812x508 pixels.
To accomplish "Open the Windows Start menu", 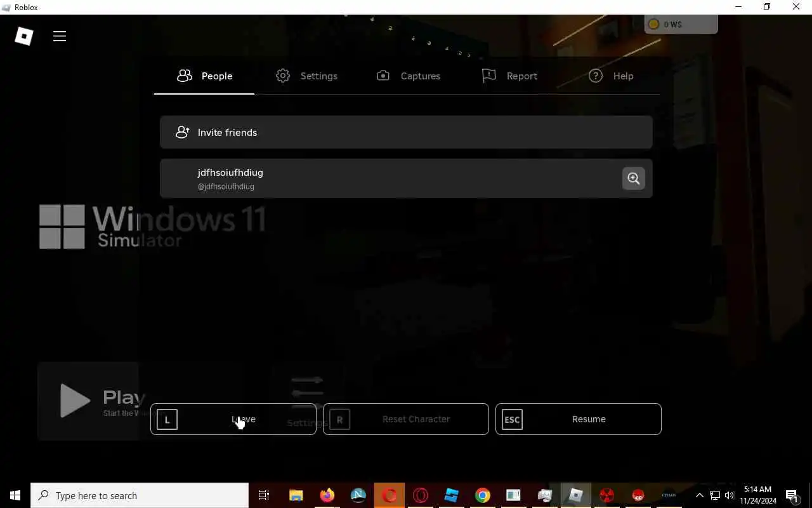I will (15, 495).
